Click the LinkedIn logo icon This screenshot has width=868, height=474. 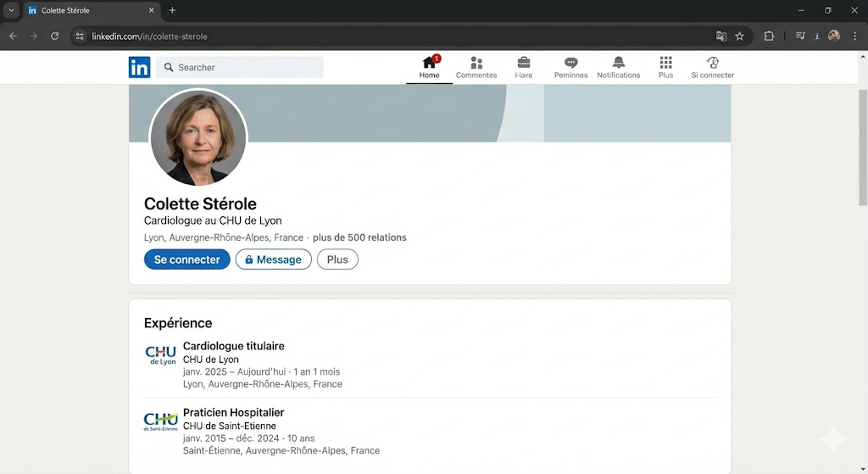point(140,67)
